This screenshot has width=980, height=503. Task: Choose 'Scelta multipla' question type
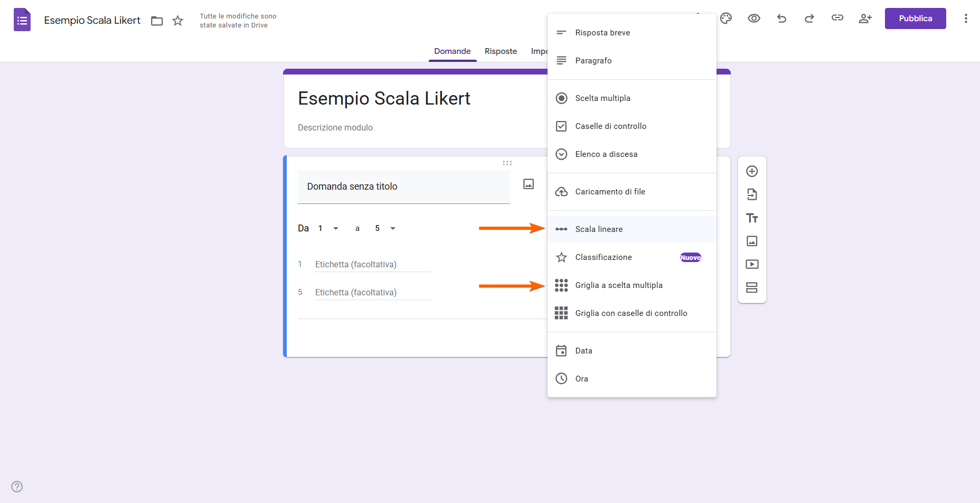click(x=602, y=98)
